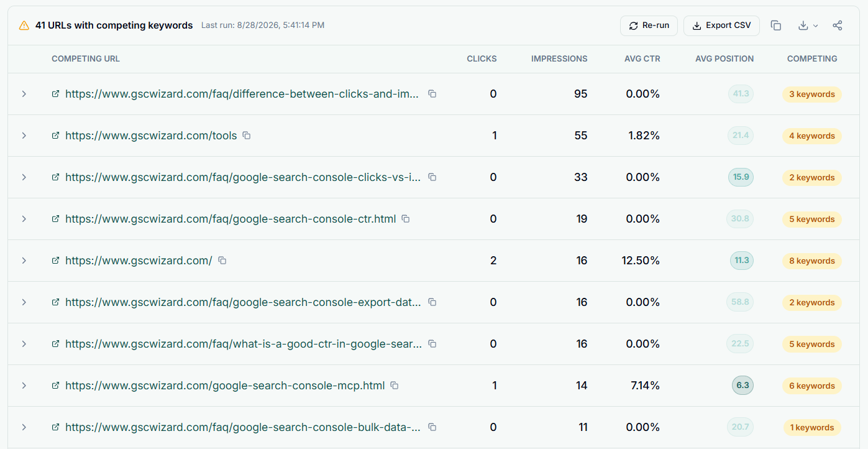868x449 pixels.
Task: Open the download options dropdown
Action: [x=808, y=25]
